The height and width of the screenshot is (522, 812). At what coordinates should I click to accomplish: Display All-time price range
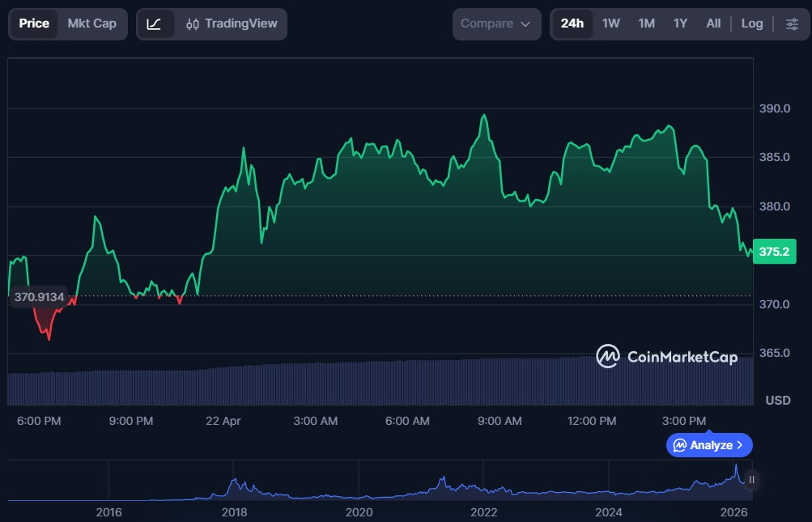[713, 23]
